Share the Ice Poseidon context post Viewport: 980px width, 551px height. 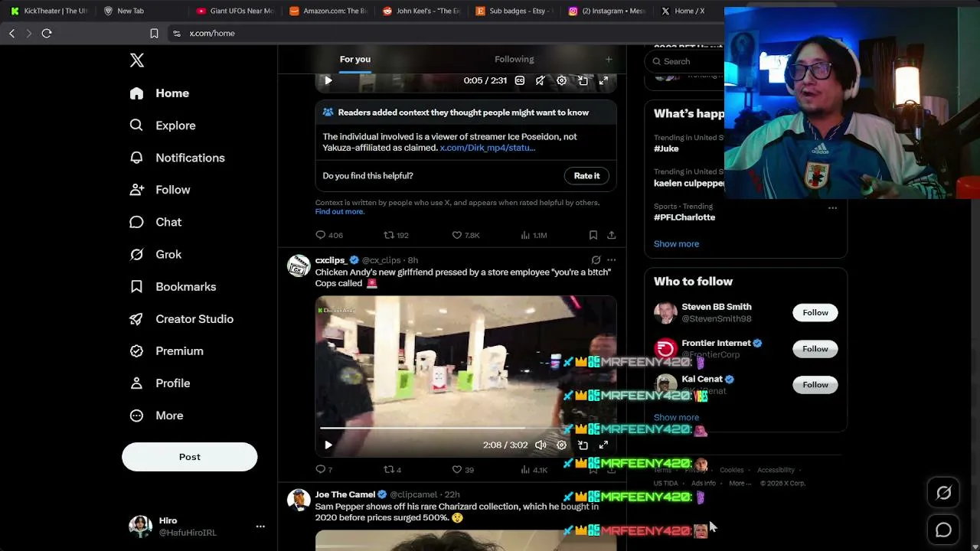[x=611, y=235]
